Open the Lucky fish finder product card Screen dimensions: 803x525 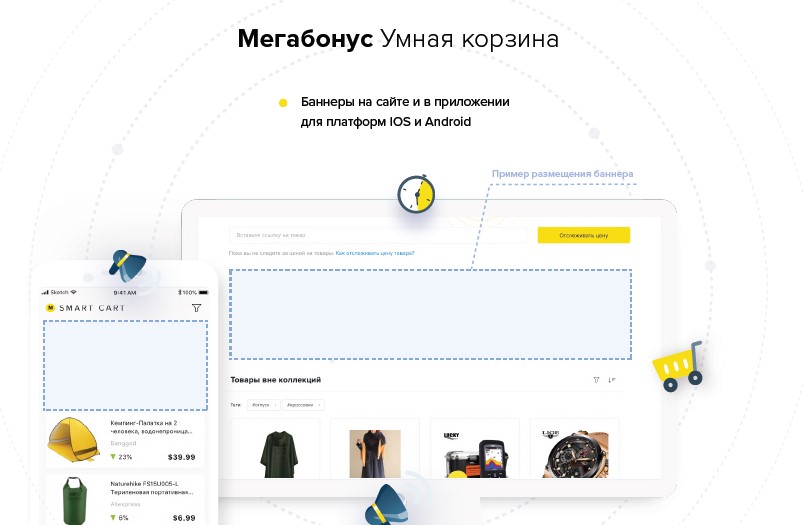click(x=475, y=449)
